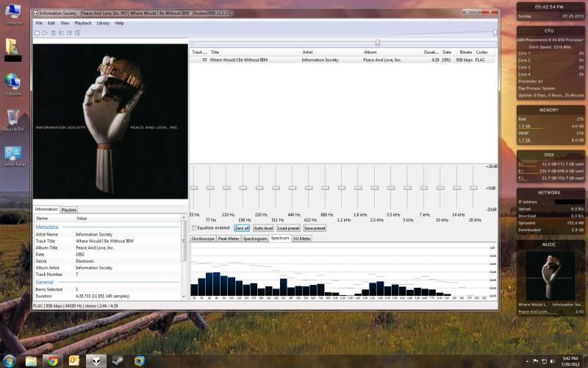Click the Load preset button
The image size is (588, 368).
(288, 228)
